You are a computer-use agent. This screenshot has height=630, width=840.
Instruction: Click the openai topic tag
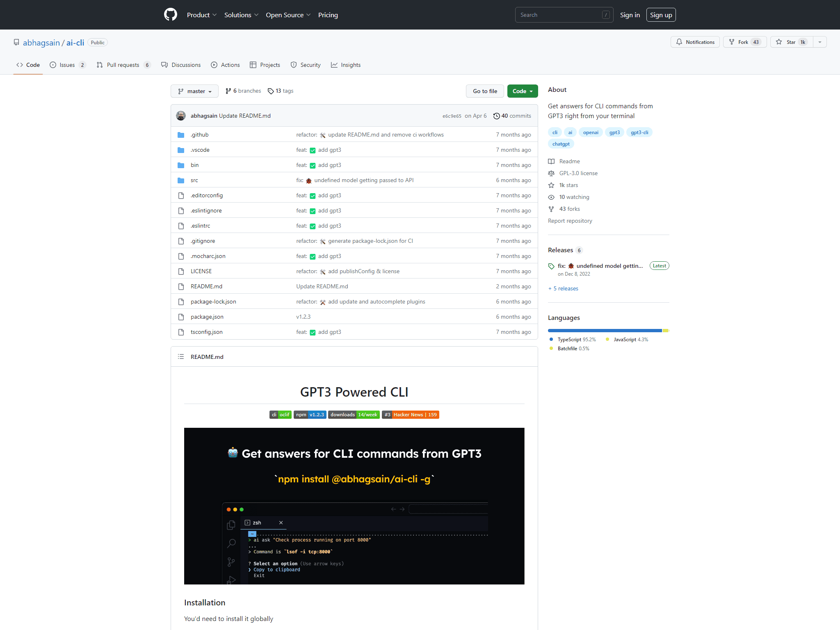pos(591,132)
